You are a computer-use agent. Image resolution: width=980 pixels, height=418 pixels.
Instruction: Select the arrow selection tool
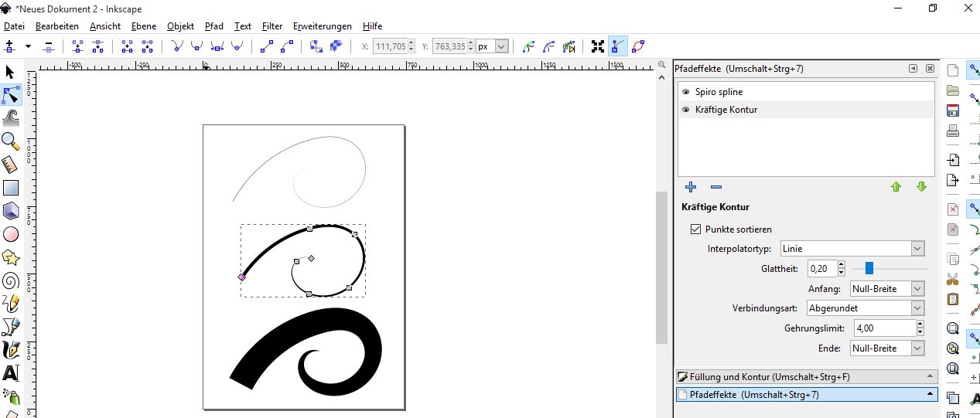[x=10, y=72]
